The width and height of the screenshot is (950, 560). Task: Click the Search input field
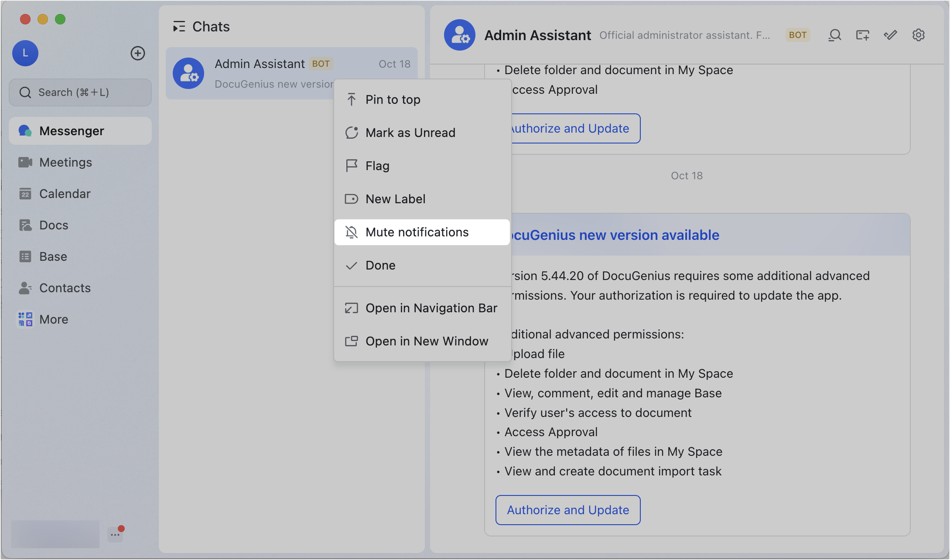(81, 92)
